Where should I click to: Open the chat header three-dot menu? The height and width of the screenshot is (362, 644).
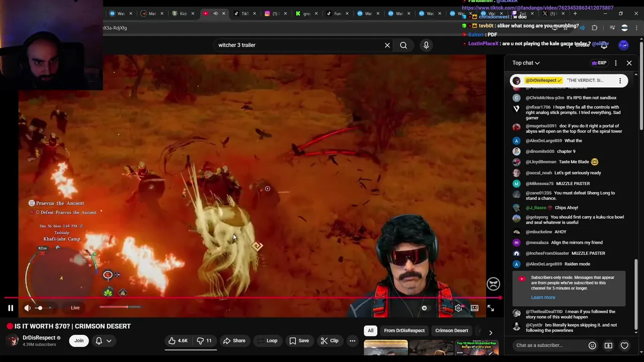click(616, 63)
